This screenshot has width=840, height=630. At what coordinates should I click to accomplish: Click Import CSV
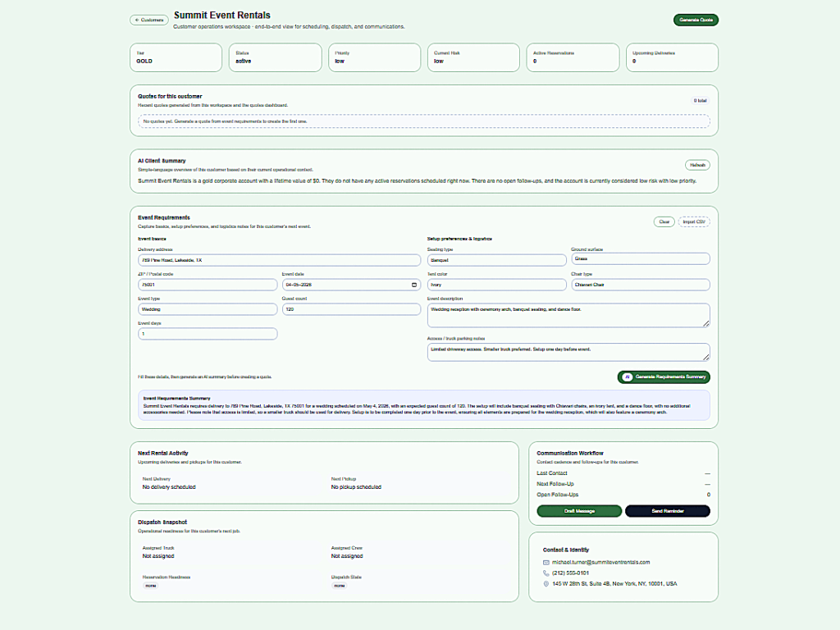(x=694, y=221)
